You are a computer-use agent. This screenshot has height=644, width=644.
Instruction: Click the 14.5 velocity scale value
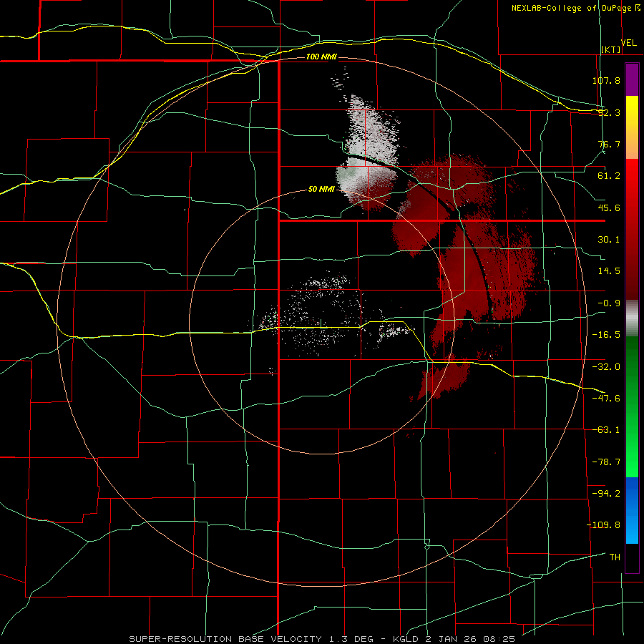(609, 271)
